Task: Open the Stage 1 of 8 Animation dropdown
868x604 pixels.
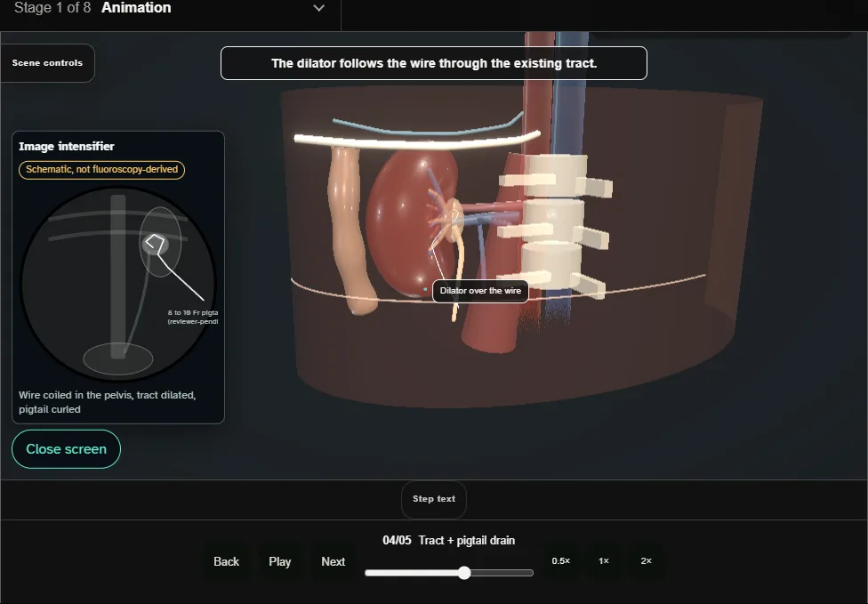Action: (x=170, y=8)
